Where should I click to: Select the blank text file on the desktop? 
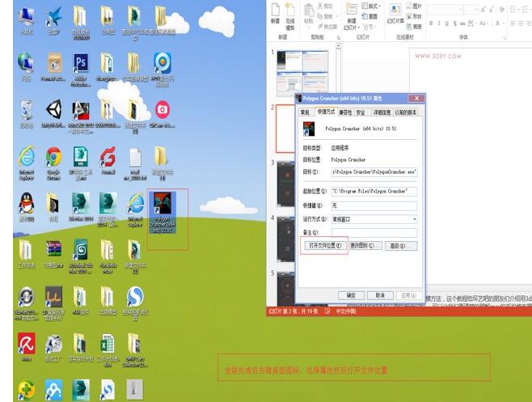point(135,163)
